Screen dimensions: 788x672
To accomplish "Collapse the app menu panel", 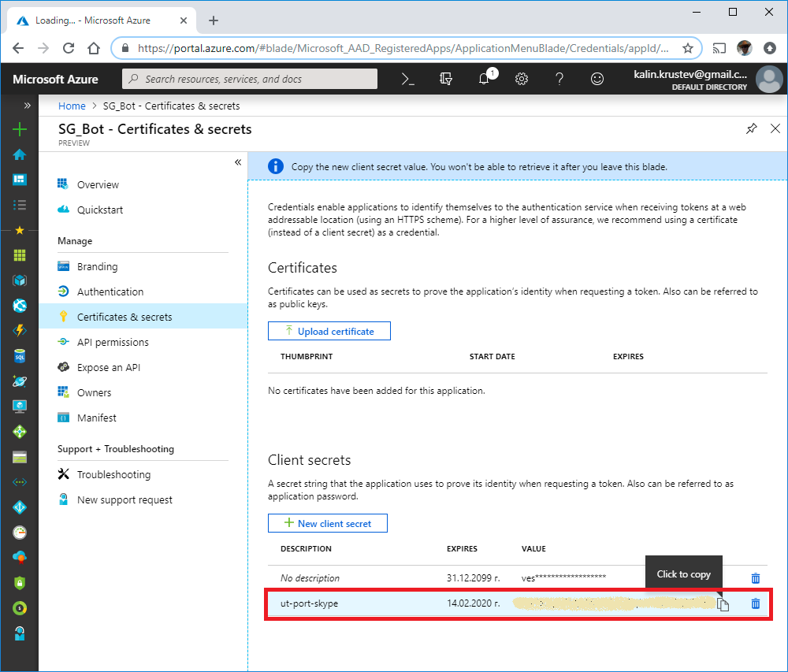I will [x=238, y=162].
